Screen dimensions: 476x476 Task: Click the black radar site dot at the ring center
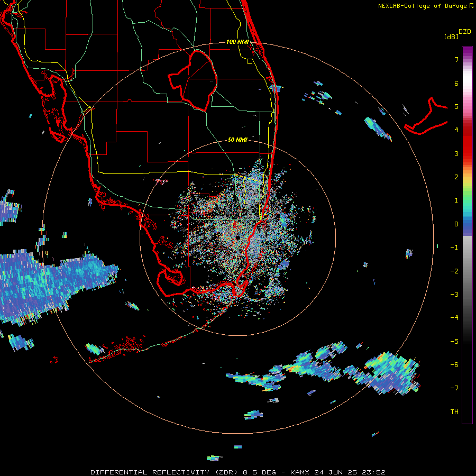[237, 237]
